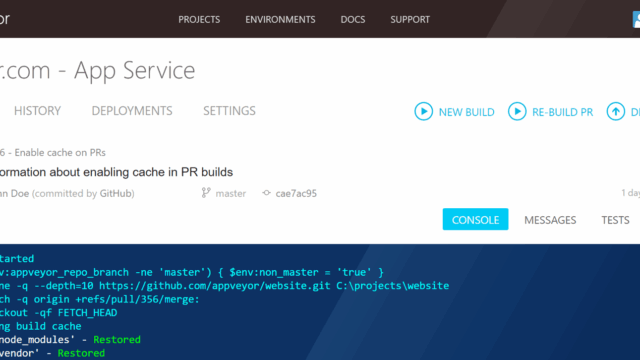Open SUPPORT in the top bar
This screenshot has width=640, height=360.
tap(410, 19)
